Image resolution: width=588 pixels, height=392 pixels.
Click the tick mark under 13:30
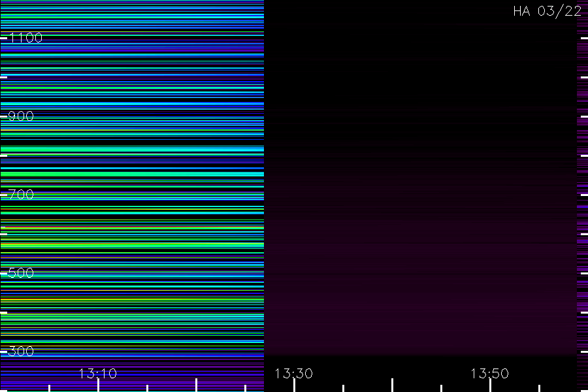(294, 385)
